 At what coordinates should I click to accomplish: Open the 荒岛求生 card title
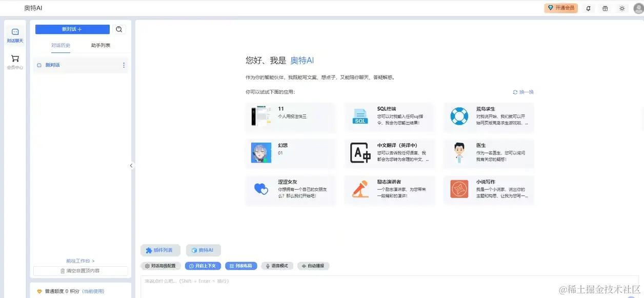click(x=486, y=109)
